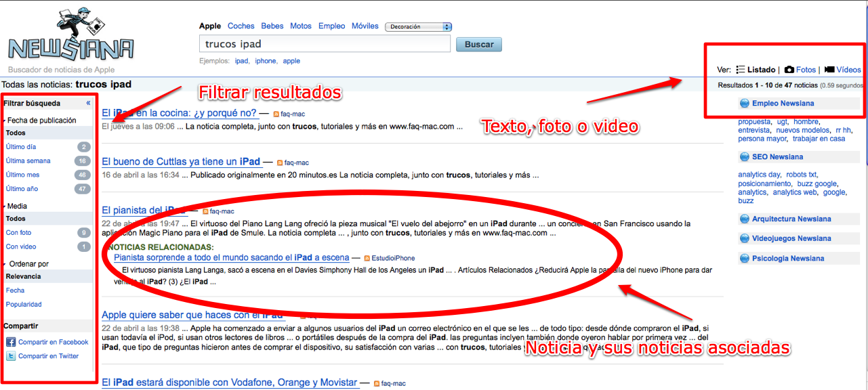
Task: Click RSS icon beside 'iPad estará disponible' result
Action: (x=376, y=384)
